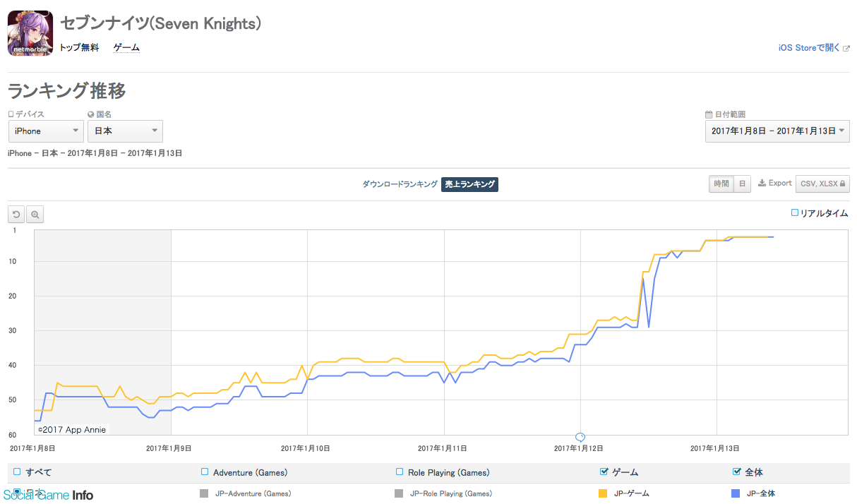Reset the chart zoom with the undo icon
857x504 pixels.
pos(16,215)
